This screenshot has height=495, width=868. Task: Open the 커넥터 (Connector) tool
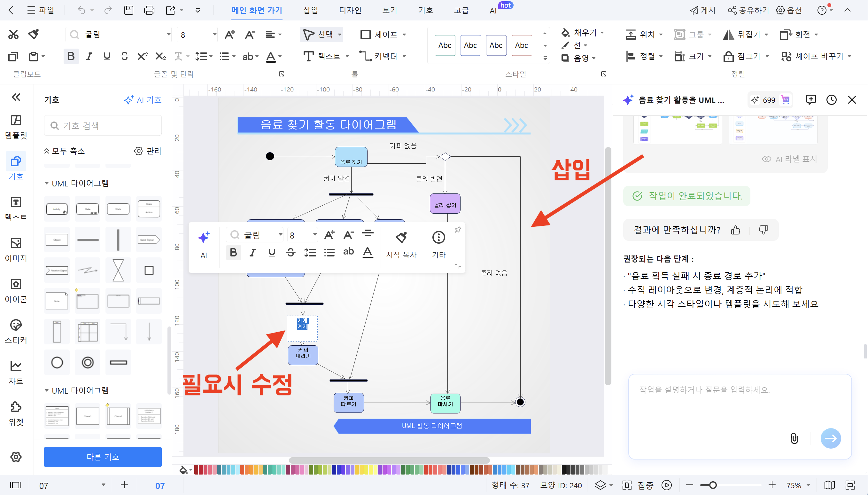tap(383, 56)
